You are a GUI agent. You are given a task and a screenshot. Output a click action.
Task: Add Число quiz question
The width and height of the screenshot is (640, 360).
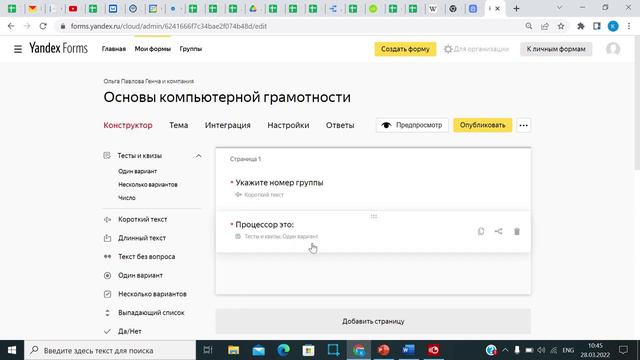pyautogui.click(x=127, y=198)
